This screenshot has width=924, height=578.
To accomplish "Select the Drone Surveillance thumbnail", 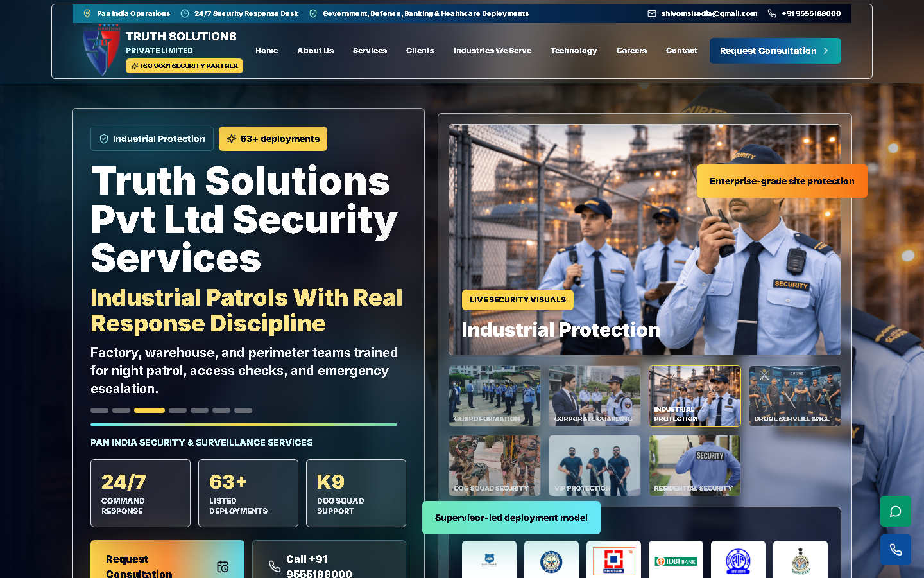I will coord(795,396).
